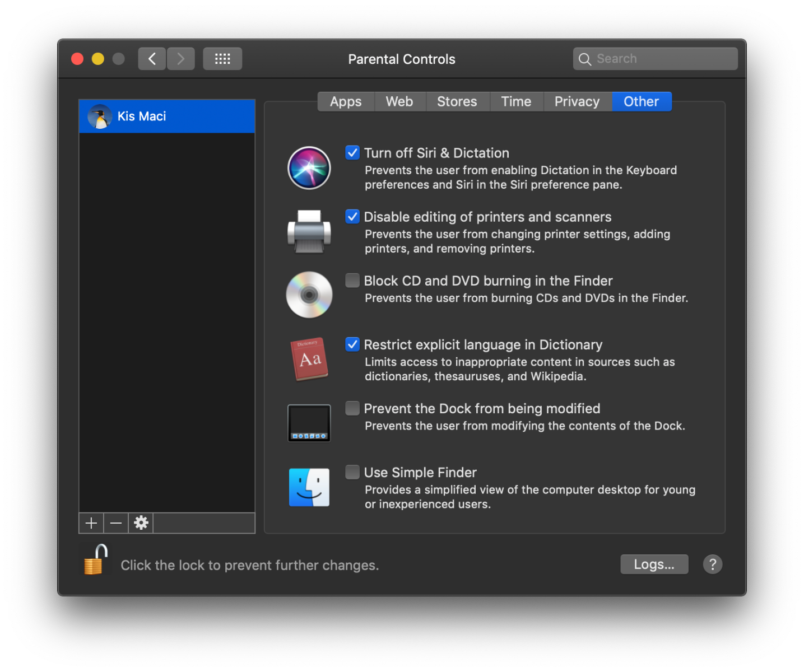Image resolution: width=804 pixels, height=672 pixels.
Task: Click description 'Prevents the user from burning CDs'
Action: (526, 298)
